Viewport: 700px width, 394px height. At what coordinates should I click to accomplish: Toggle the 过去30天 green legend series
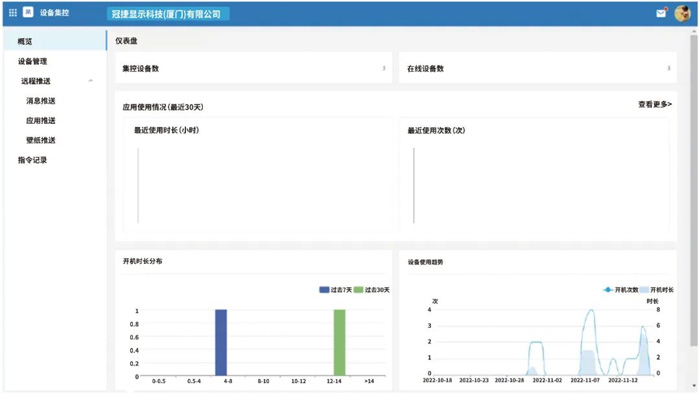coord(371,290)
